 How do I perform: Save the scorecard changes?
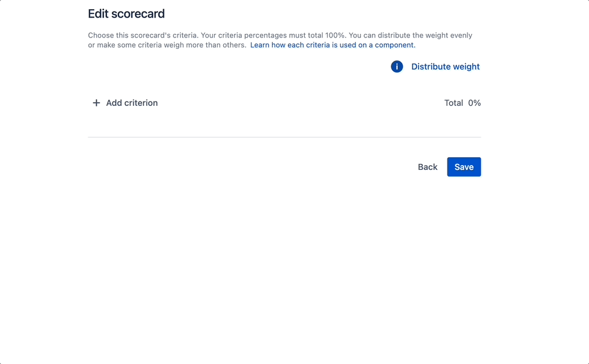(x=464, y=167)
